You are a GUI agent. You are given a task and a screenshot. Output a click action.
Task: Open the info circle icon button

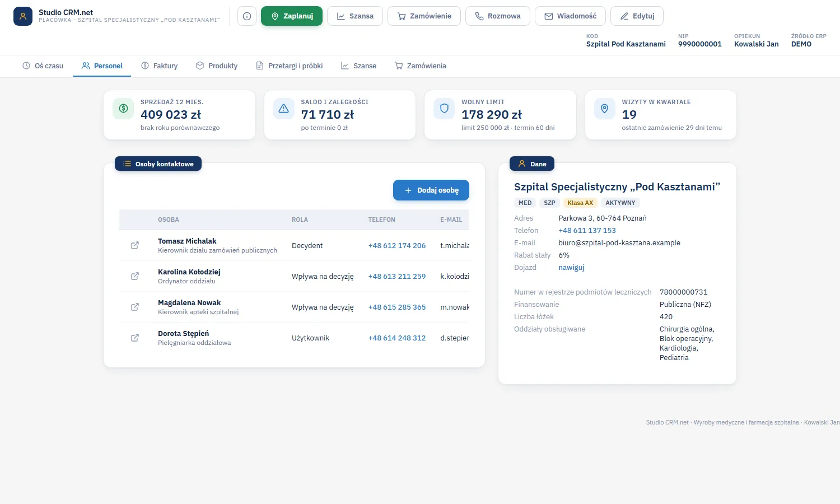pyautogui.click(x=247, y=16)
